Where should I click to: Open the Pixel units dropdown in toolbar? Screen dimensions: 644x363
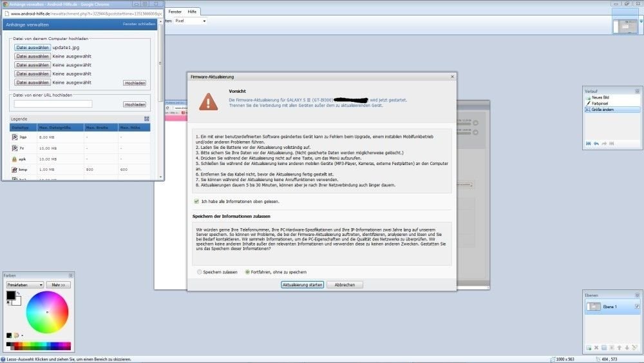(x=190, y=21)
